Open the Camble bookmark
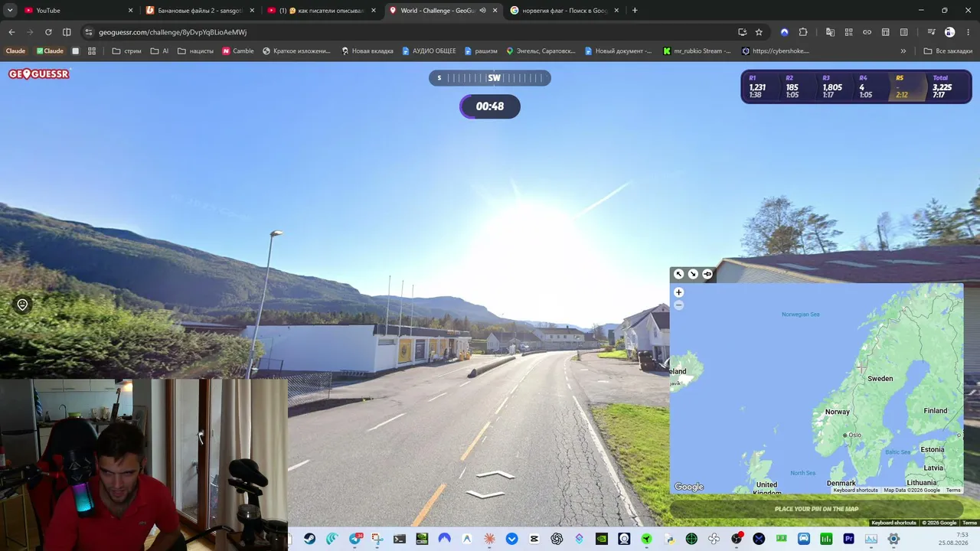The height and width of the screenshot is (551, 980). click(x=238, y=51)
